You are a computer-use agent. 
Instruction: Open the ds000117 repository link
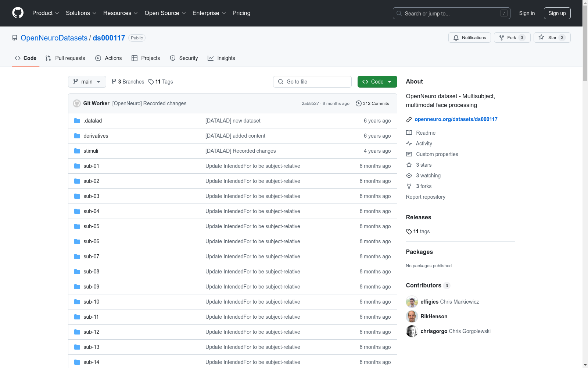109,38
